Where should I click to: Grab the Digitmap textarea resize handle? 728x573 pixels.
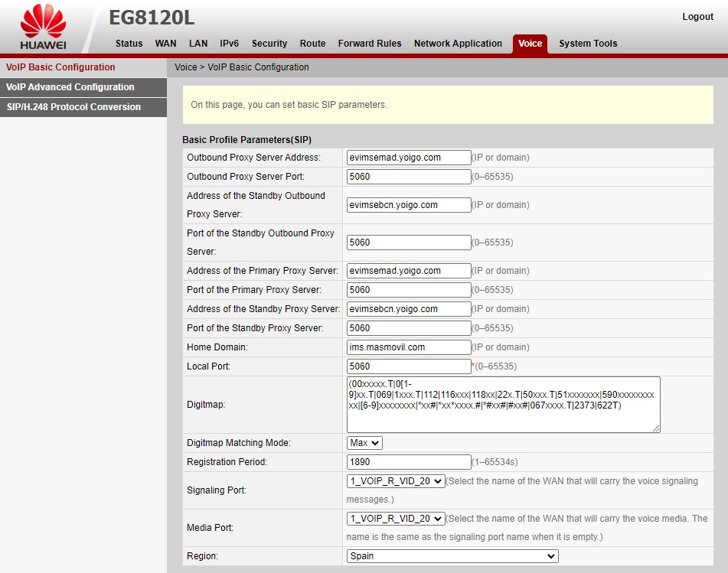tap(656, 428)
